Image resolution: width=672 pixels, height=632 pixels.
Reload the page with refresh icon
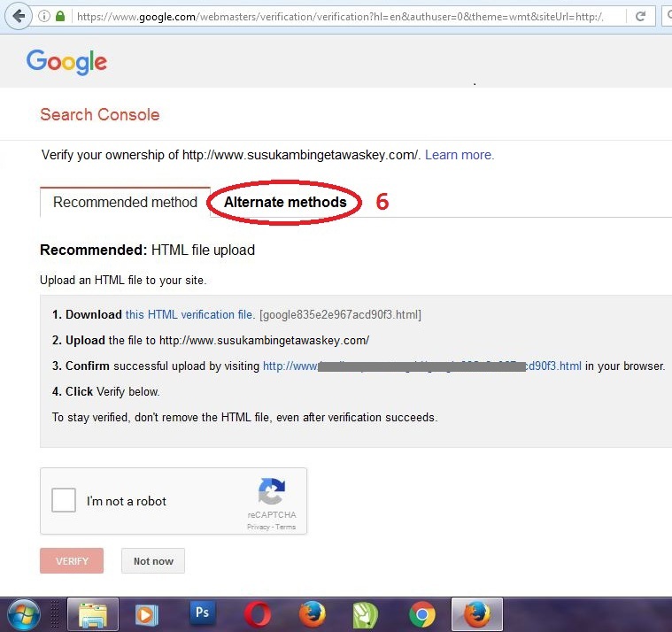tap(640, 16)
